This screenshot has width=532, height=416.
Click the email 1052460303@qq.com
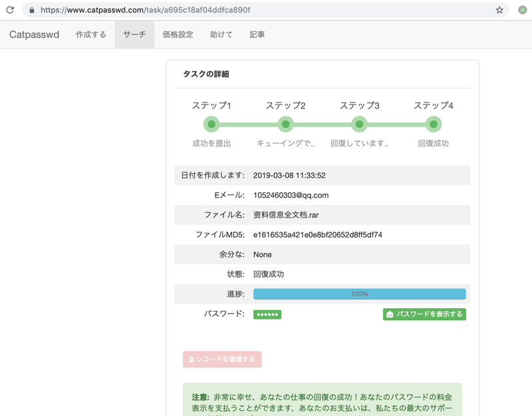click(291, 195)
